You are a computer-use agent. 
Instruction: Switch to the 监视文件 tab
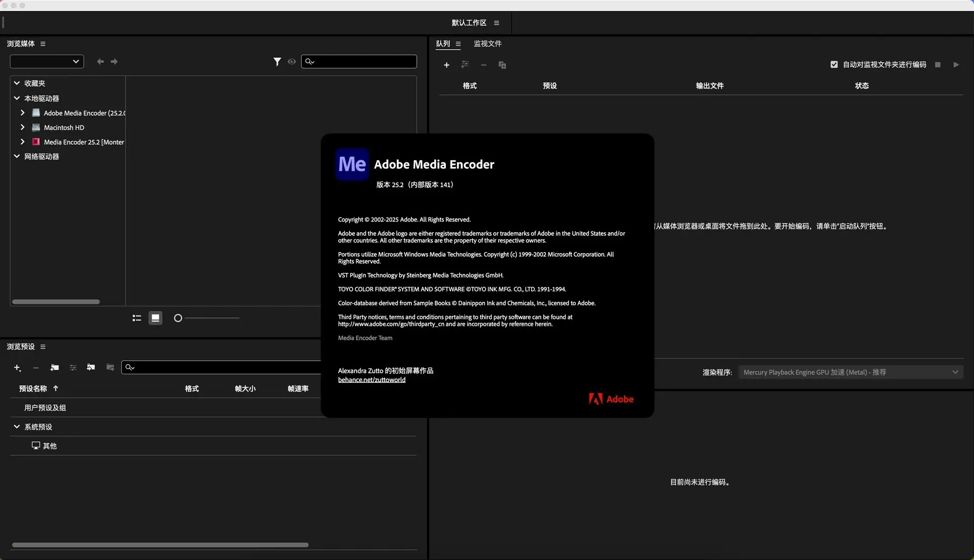pos(487,44)
